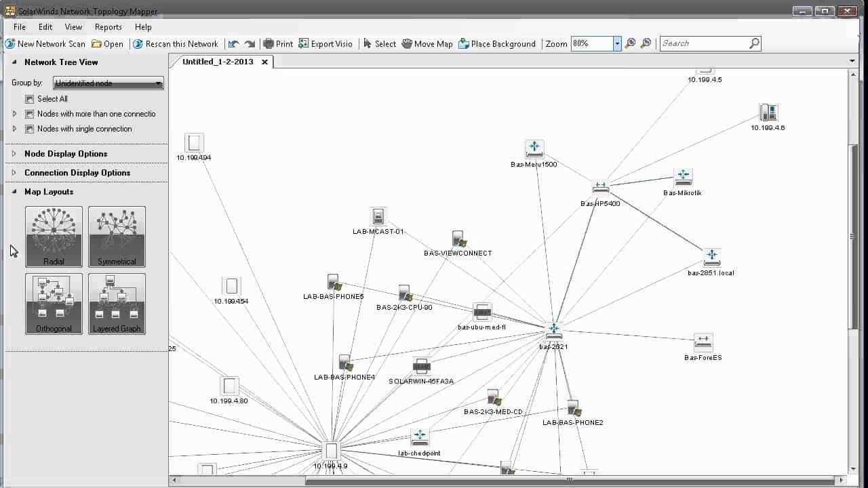Click the Export Visio icon
Viewport: 868px width, 488px height.
tap(304, 44)
